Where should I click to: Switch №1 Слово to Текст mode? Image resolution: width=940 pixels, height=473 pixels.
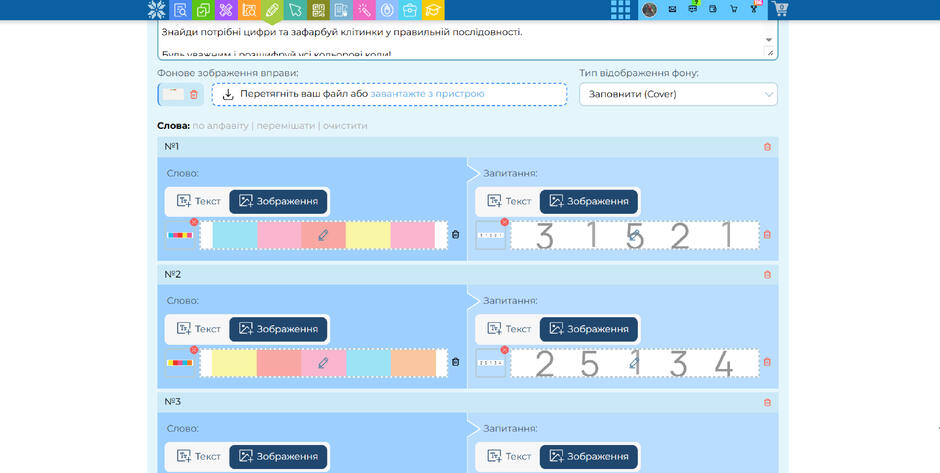pyautogui.click(x=199, y=201)
